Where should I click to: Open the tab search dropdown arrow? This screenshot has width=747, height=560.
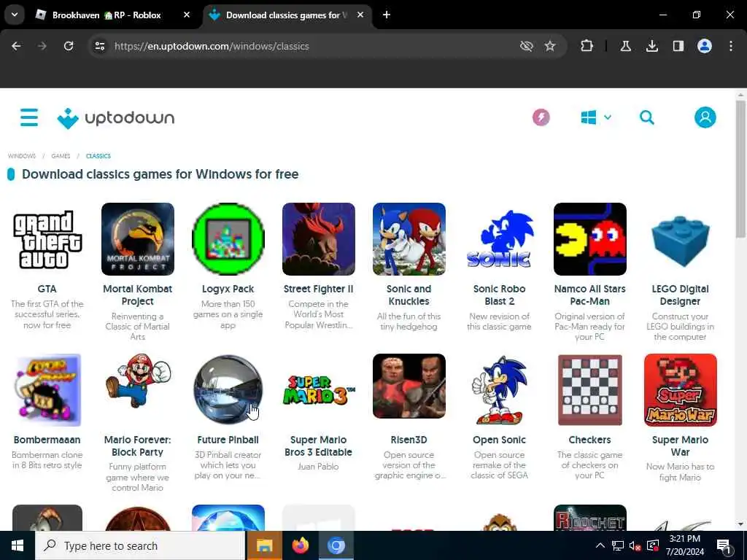(x=15, y=15)
